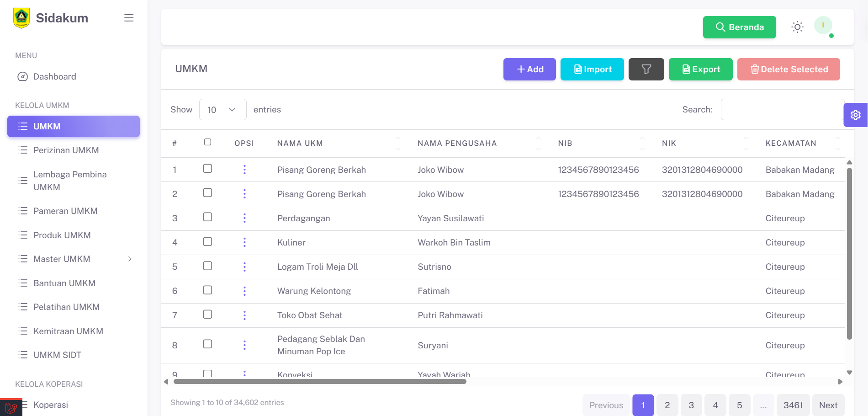Screen dimensions: 868x416
Task: Go to Pelatihan UMKM
Action: point(74,307)
